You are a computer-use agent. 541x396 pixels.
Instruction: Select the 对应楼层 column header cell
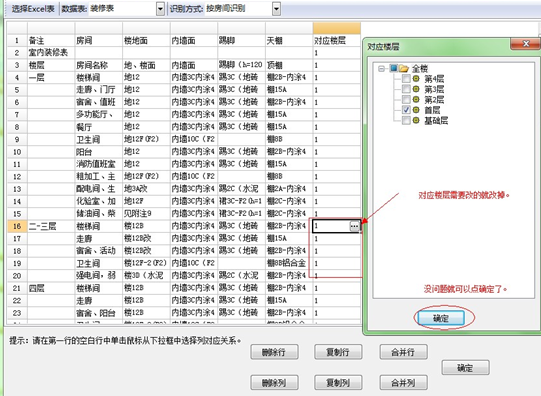tap(337, 41)
